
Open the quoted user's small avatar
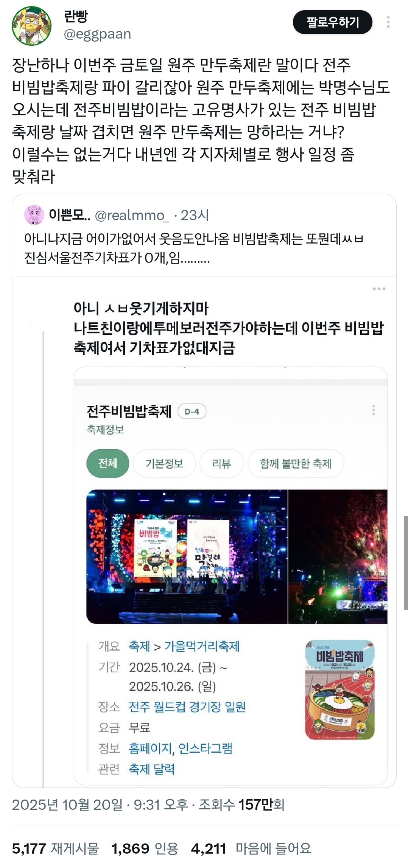point(34,215)
